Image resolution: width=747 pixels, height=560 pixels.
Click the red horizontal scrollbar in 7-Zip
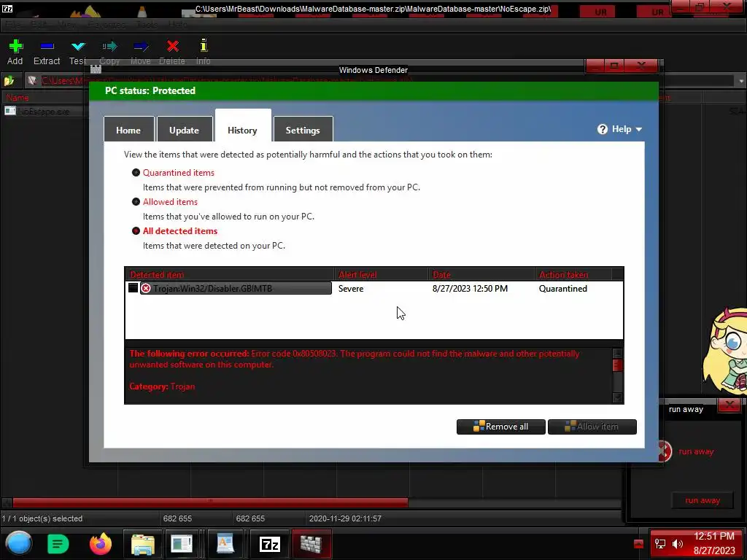210,502
